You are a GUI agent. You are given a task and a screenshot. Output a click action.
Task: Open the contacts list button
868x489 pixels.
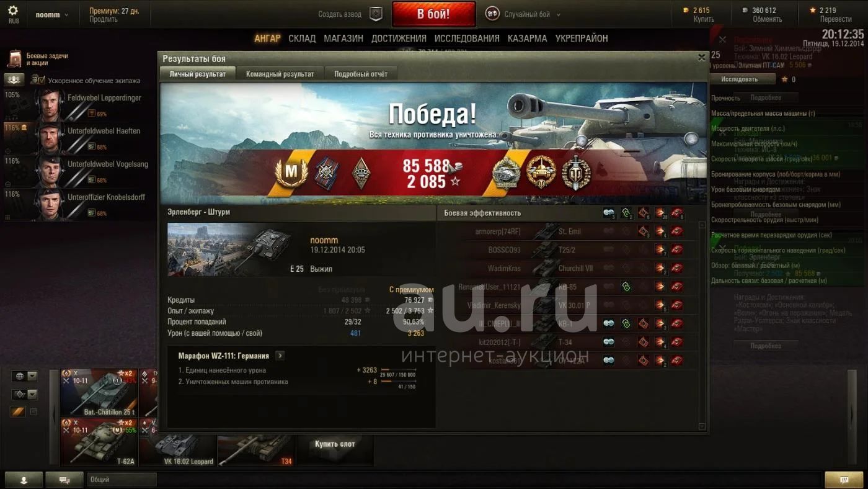24,480
